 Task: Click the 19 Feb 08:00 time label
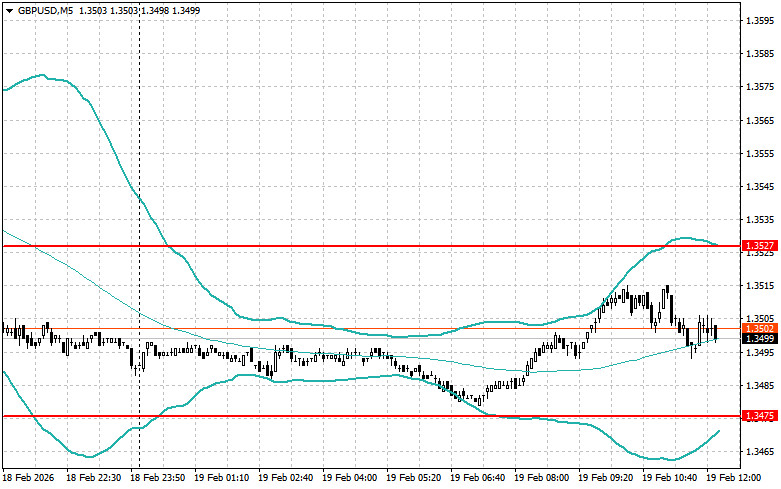pos(541,478)
